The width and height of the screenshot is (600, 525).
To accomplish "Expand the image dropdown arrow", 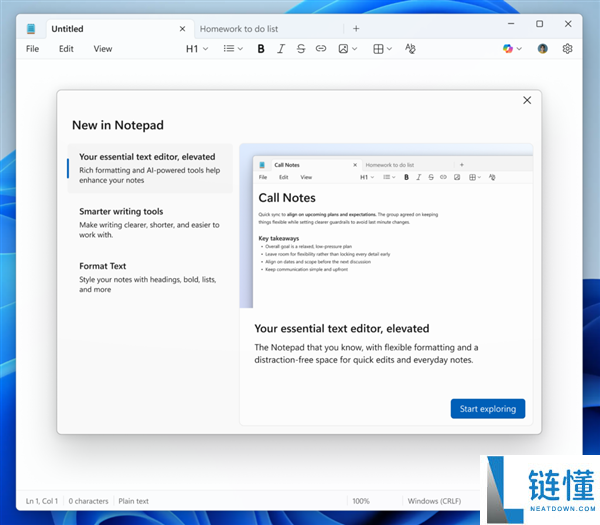I will click(x=354, y=49).
